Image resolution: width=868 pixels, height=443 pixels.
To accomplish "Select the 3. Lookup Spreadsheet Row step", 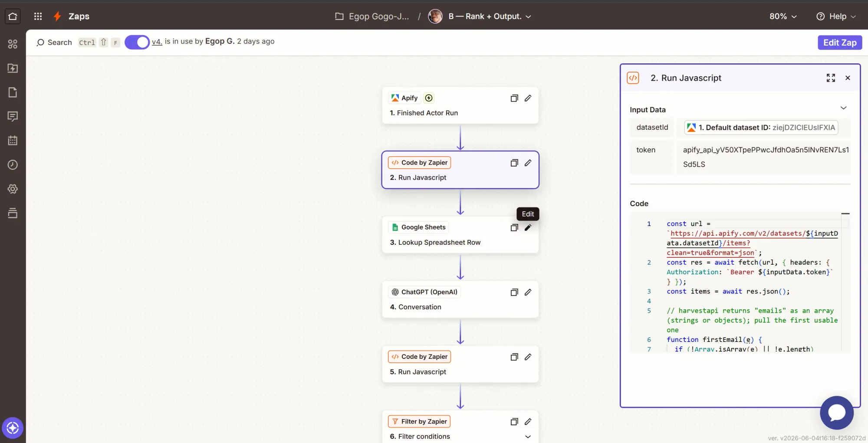I will point(460,235).
